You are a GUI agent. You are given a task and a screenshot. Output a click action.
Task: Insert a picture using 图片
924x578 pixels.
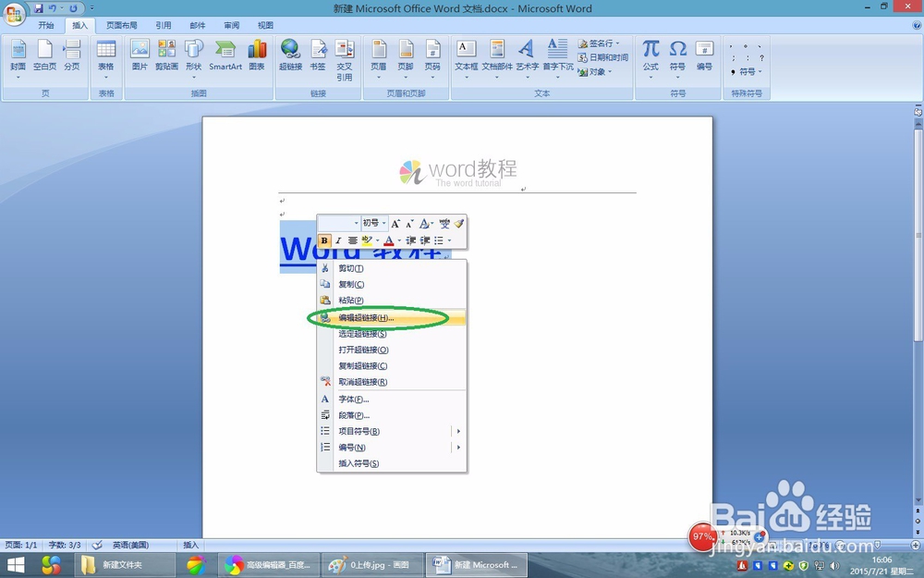pyautogui.click(x=140, y=55)
